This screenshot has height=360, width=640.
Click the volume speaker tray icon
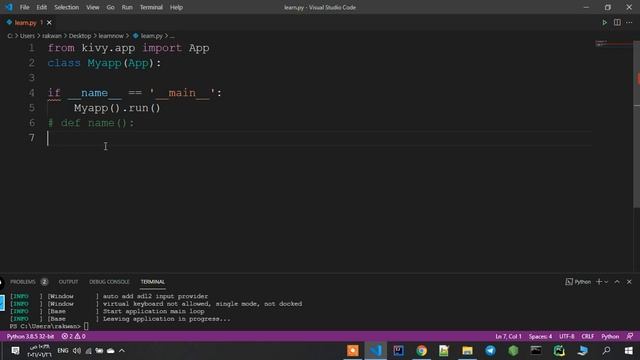coord(77,351)
